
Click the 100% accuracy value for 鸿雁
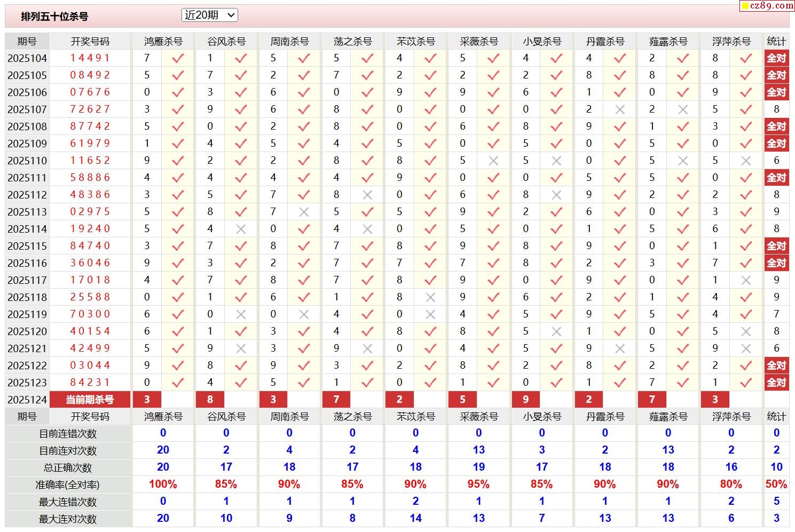point(163,485)
